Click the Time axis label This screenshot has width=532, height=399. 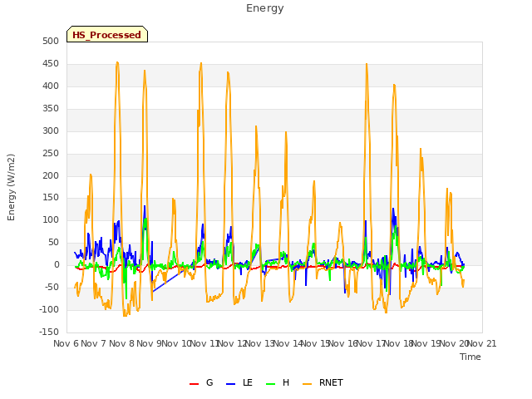click(x=470, y=357)
